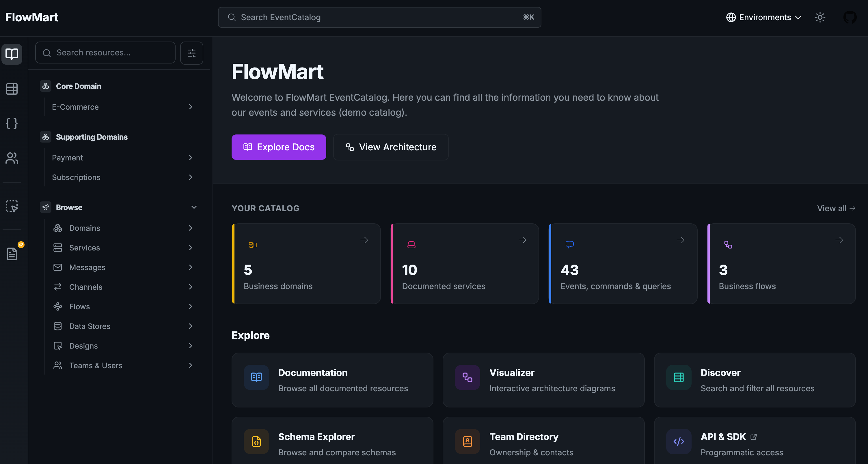Viewport: 868px width, 464px height.
Task: Click the View Architecture button
Action: pyautogui.click(x=390, y=147)
